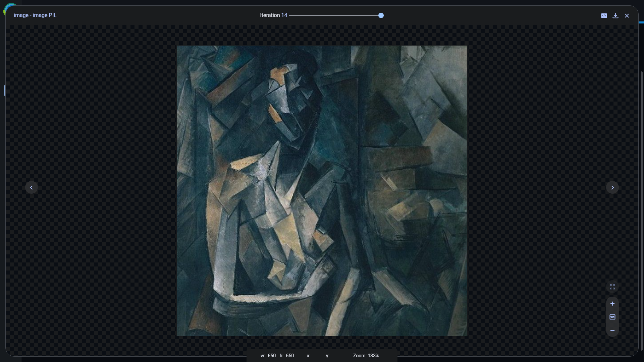Viewport: 644px width, 362px height.
Task: Click the height readout showing 650
Action: [x=287, y=356]
